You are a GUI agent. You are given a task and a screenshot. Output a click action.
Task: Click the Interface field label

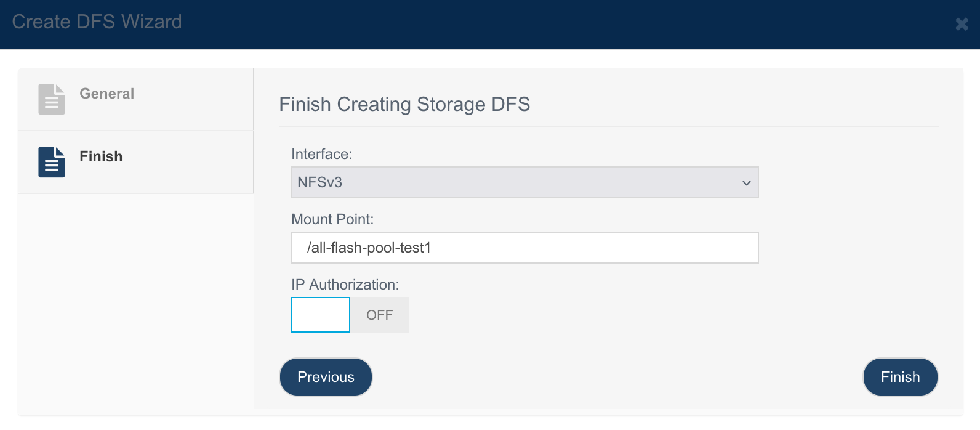click(x=321, y=154)
